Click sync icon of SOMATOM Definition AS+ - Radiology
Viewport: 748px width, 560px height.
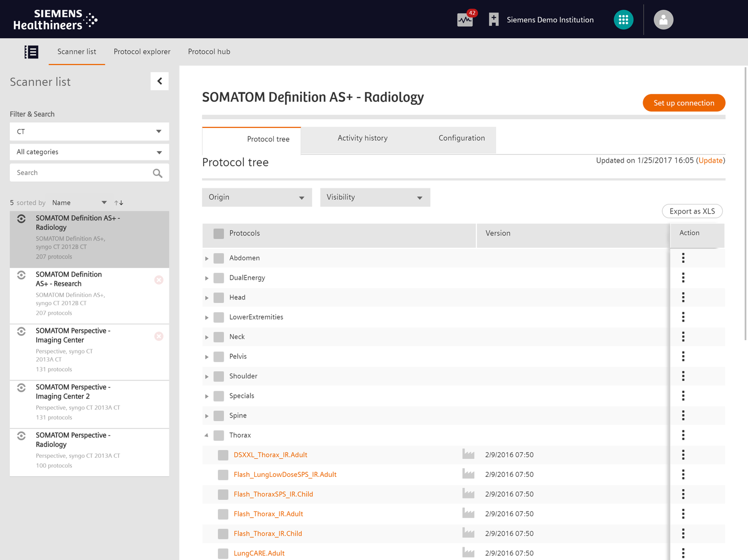(21, 219)
